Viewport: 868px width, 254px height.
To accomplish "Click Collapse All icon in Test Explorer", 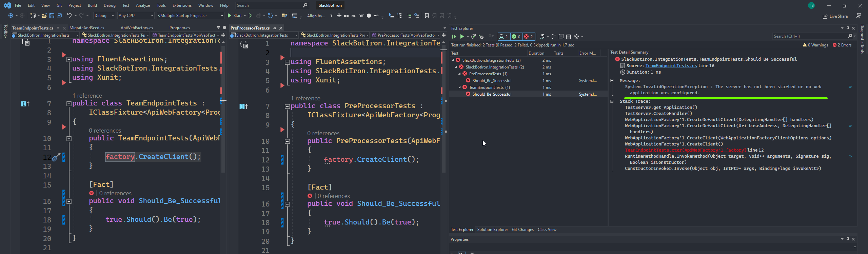I will pyautogui.click(x=569, y=37).
